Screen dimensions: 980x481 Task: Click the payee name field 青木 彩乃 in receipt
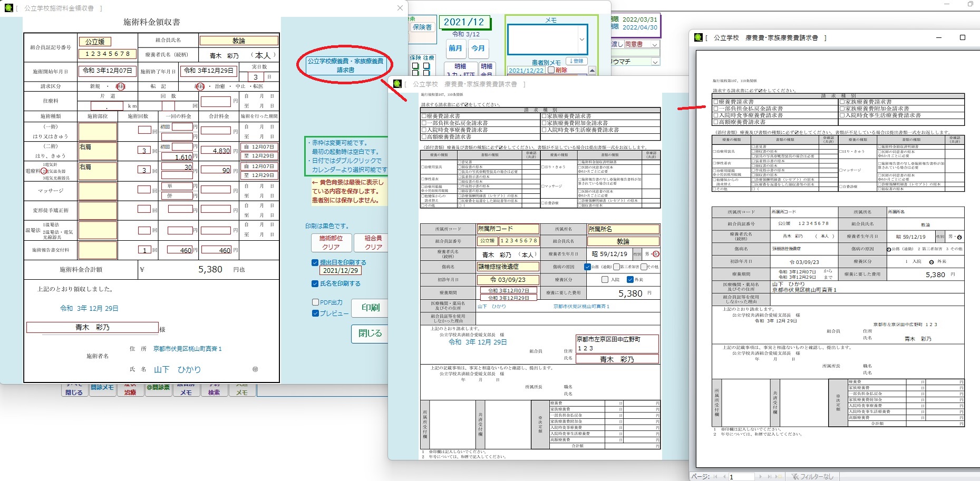92,327
